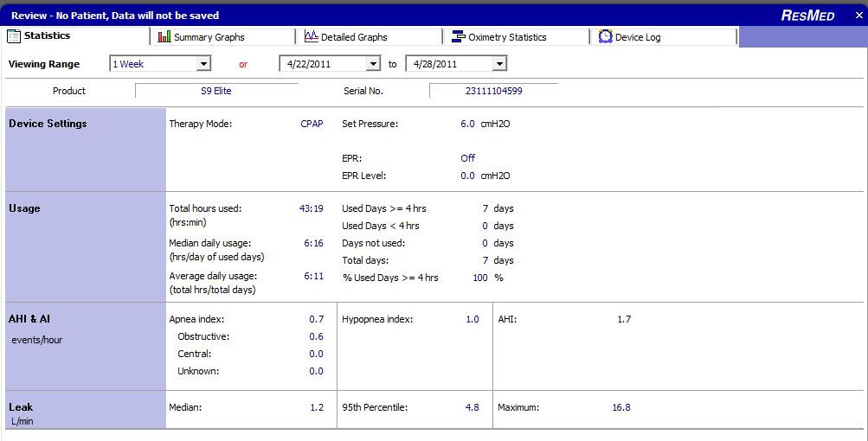
Task: Click the CPAP therapy mode value
Action: (312, 124)
